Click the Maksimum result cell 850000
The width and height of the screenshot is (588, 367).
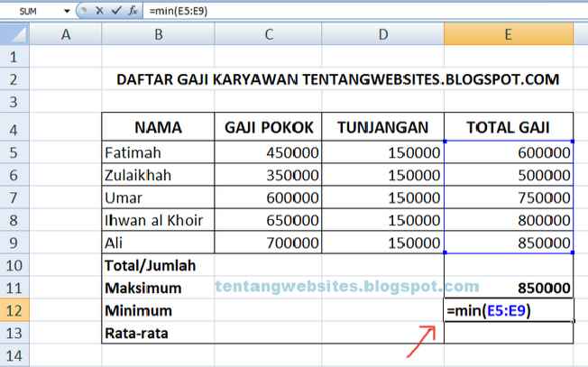[509, 289]
